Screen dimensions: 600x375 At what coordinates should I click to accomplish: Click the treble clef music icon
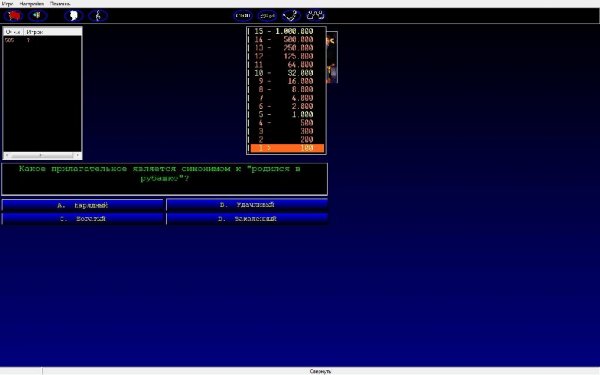pyautogui.click(x=98, y=16)
